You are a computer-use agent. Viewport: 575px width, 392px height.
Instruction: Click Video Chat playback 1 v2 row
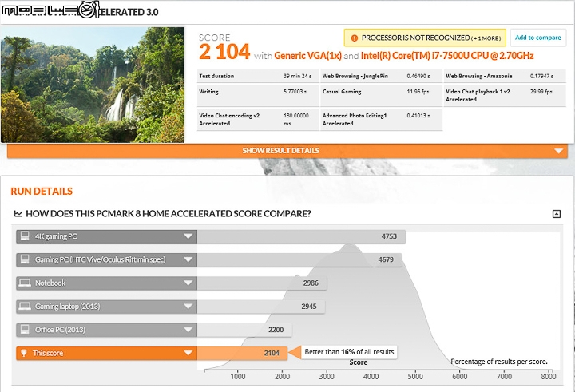[505, 95]
